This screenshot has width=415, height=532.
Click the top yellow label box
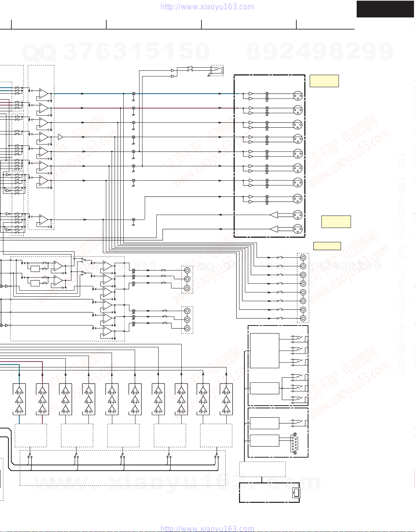click(324, 81)
